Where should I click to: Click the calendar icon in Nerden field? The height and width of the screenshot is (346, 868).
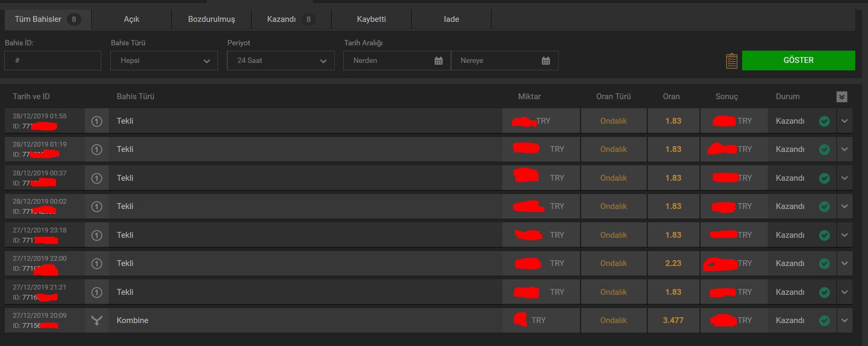pos(438,61)
